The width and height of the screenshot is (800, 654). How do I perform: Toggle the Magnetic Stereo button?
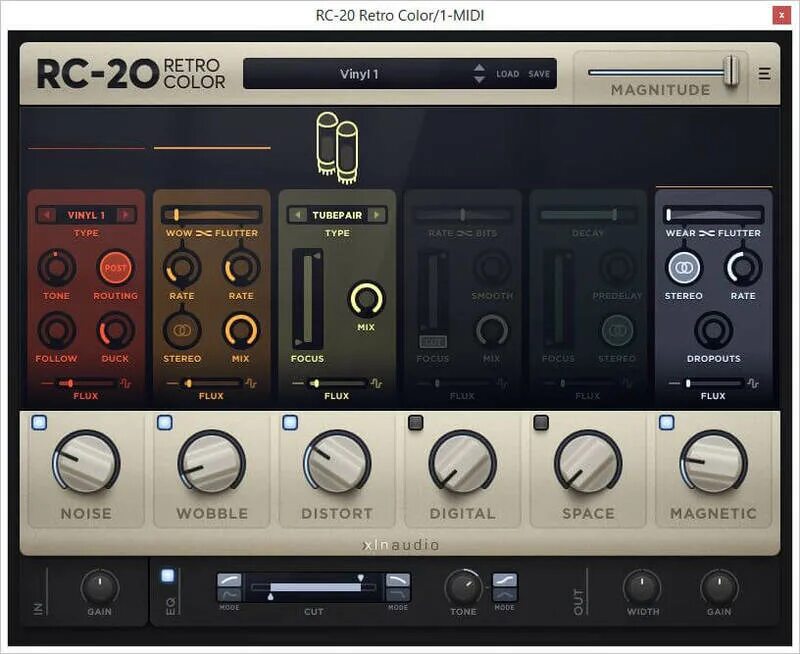(x=684, y=267)
